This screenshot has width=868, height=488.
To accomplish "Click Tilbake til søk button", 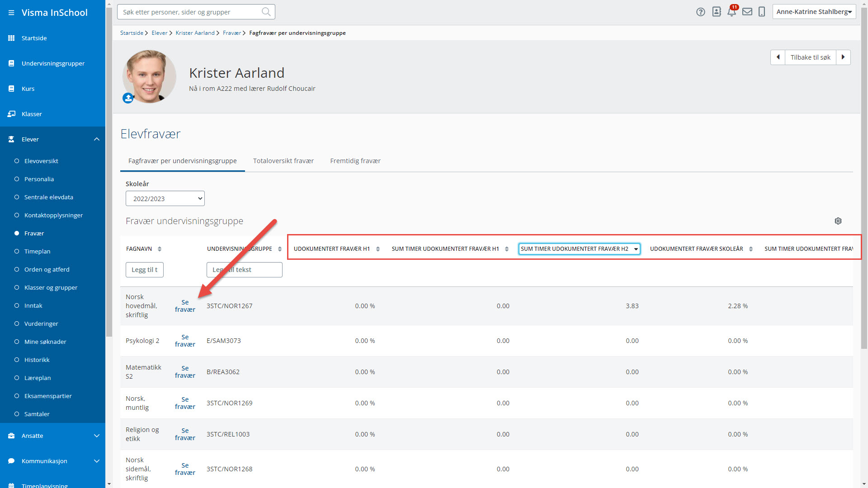I will pos(810,57).
